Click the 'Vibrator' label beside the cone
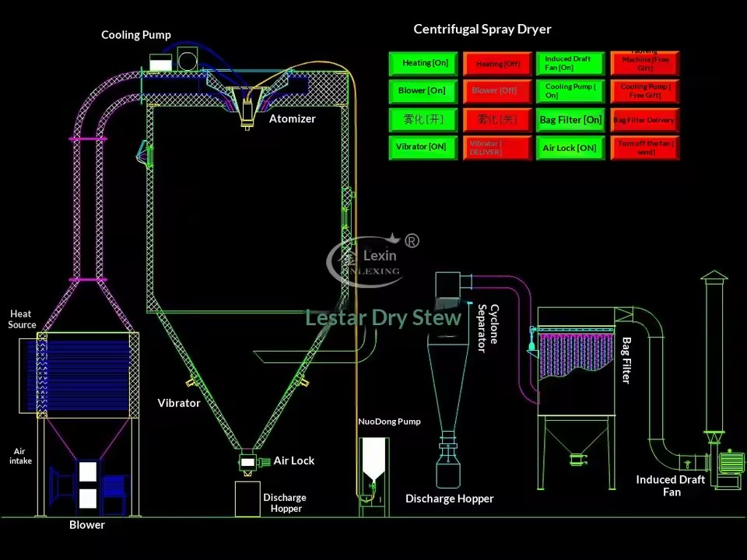Image resolution: width=747 pixels, height=560 pixels. click(x=179, y=403)
